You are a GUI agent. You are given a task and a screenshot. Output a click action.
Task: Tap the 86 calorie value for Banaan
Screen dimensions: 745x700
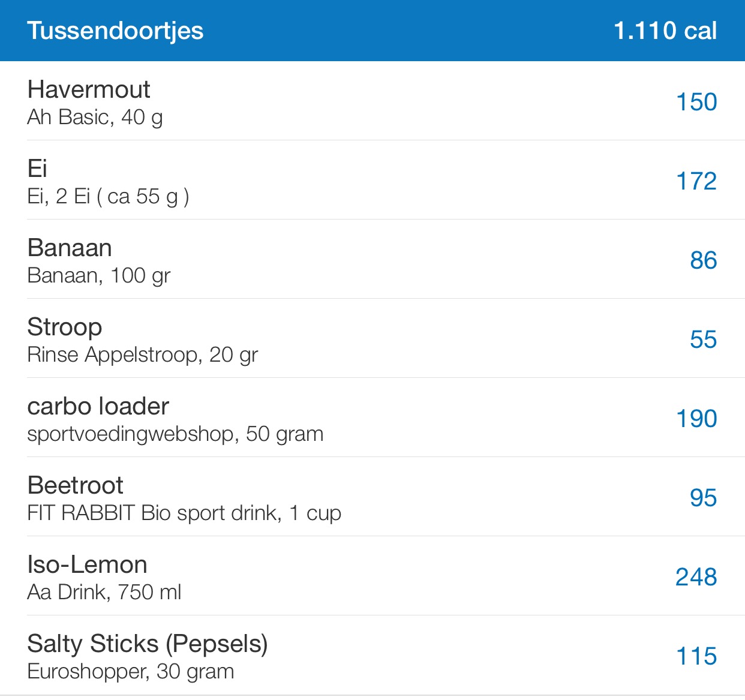click(703, 260)
